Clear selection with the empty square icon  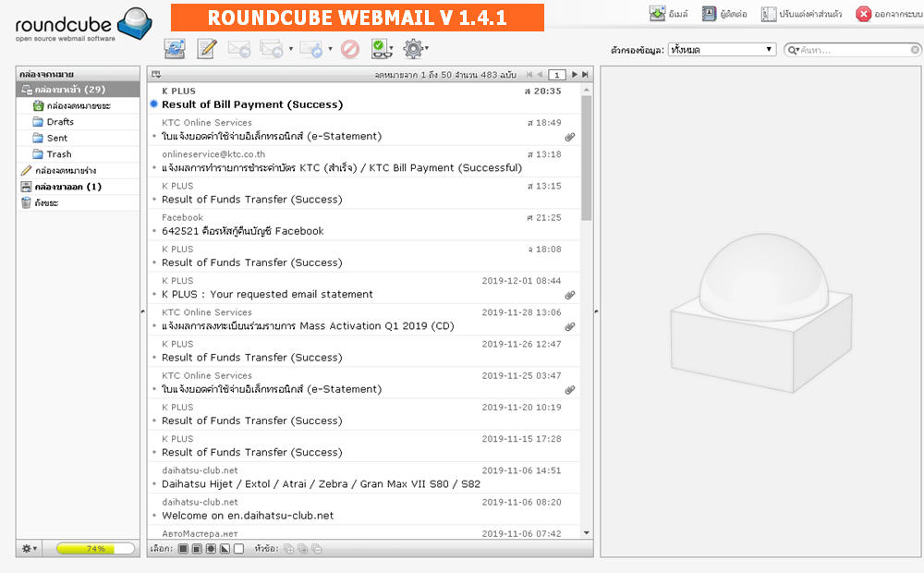[238, 549]
